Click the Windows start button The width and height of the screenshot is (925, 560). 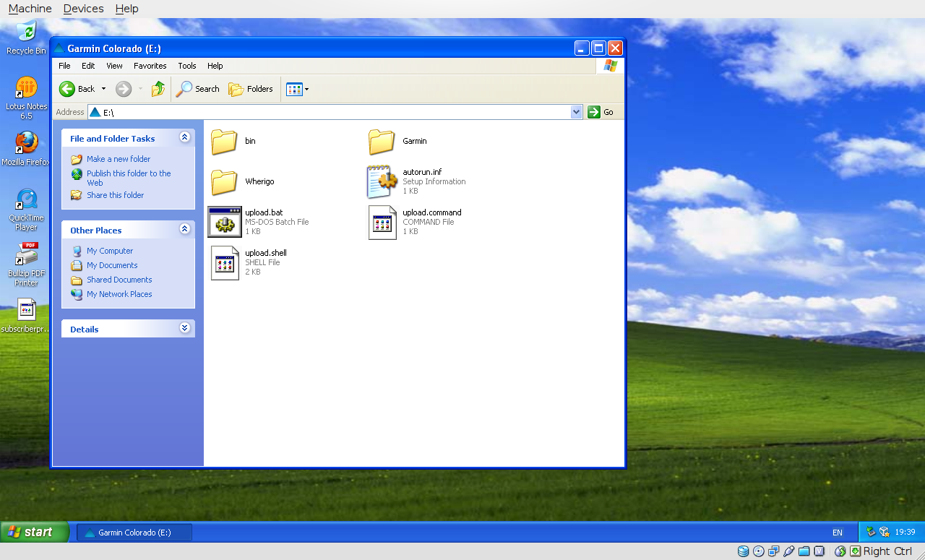click(35, 533)
